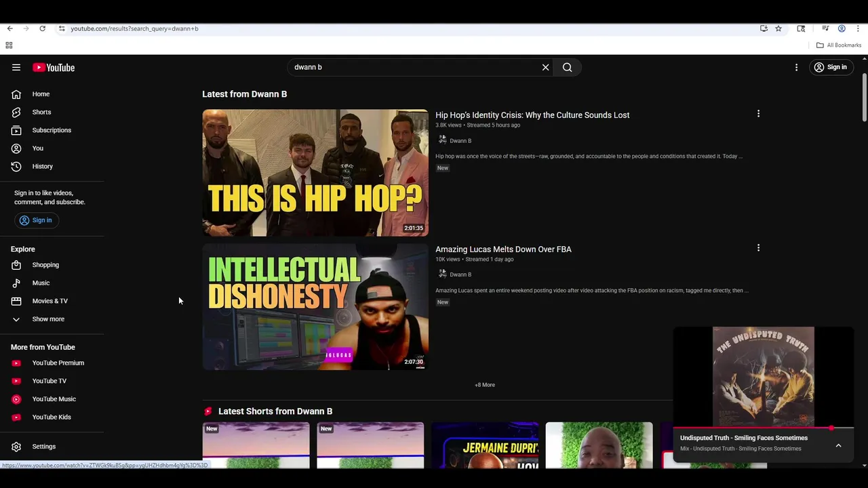The image size is (868, 488).
Task: Open the YouTube guide hamburger menu
Action: [16, 67]
